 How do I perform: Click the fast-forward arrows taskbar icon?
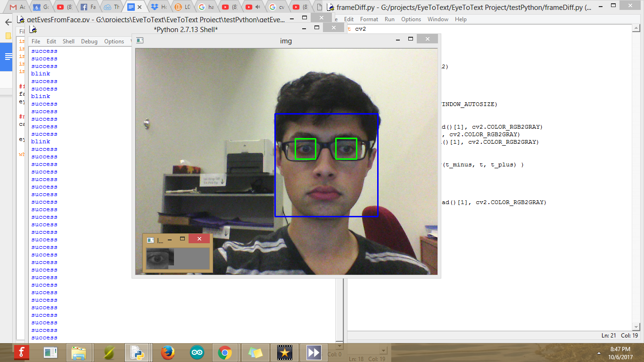314,352
